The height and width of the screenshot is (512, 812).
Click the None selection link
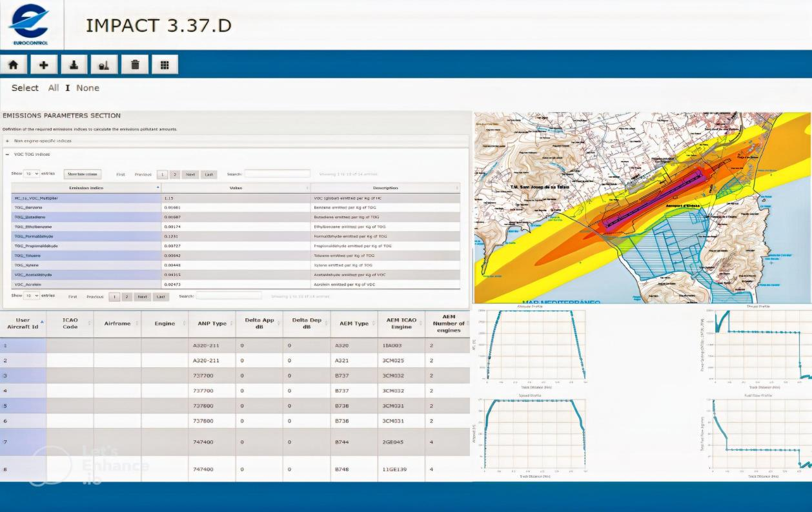(88, 88)
